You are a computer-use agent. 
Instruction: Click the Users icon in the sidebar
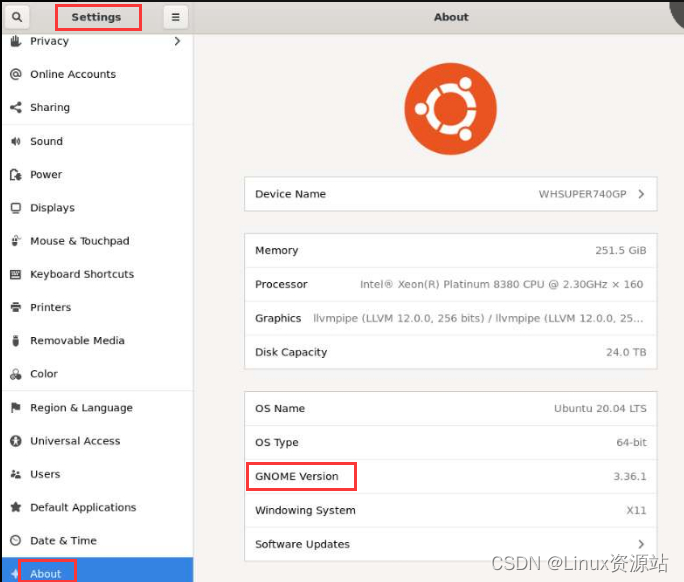(16, 474)
